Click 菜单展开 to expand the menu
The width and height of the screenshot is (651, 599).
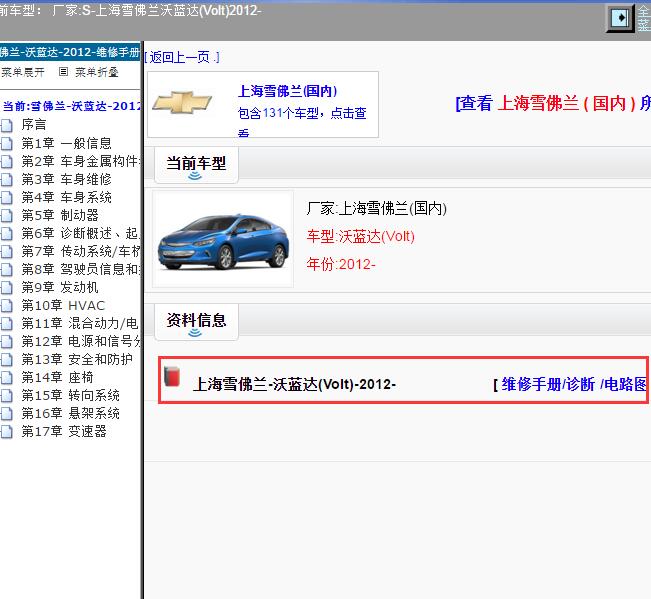coord(23,72)
